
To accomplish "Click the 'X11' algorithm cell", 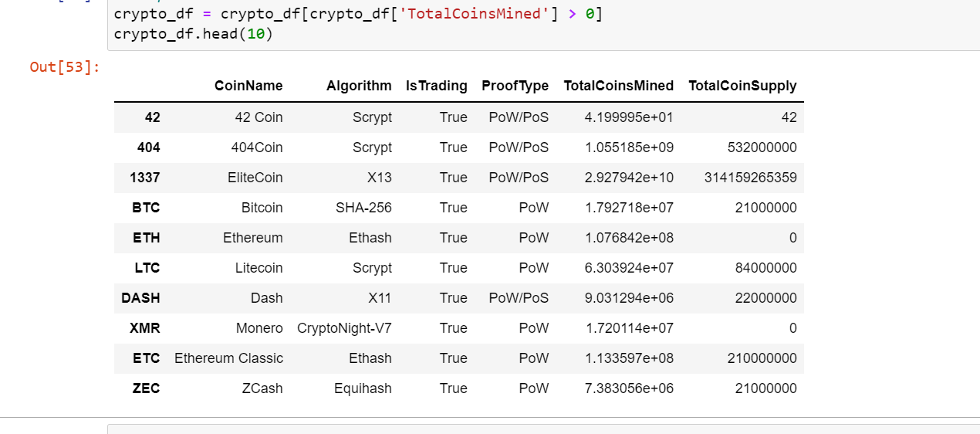I will tap(379, 298).
